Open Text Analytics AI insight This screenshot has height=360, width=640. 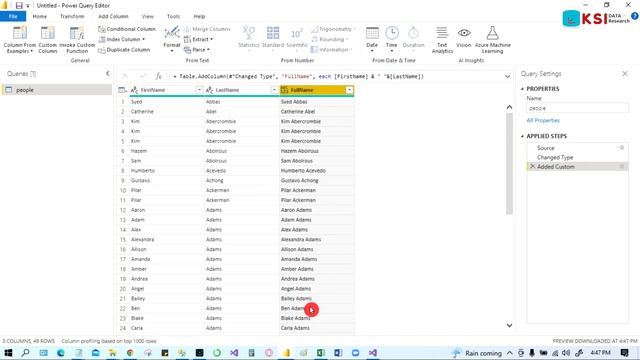coord(442,40)
